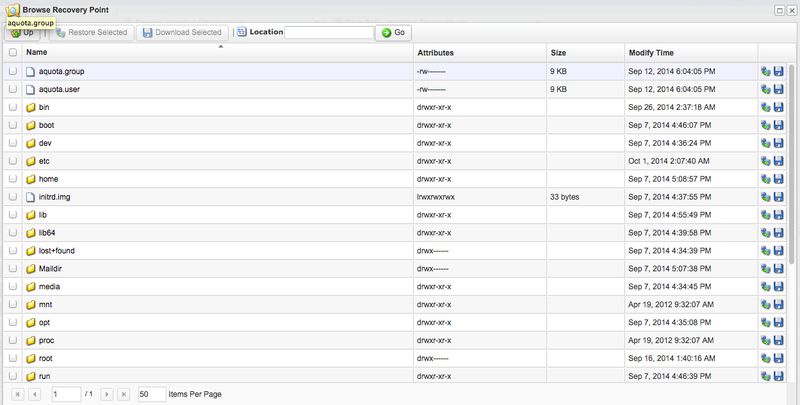Image resolution: width=800 pixels, height=405 pixels.
Task: Check the select-all checkbox in header
Action: (12, 52)
